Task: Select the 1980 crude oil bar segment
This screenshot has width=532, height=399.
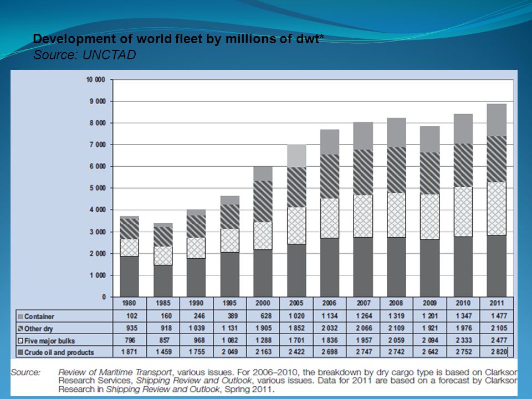Action: (129, 277)
